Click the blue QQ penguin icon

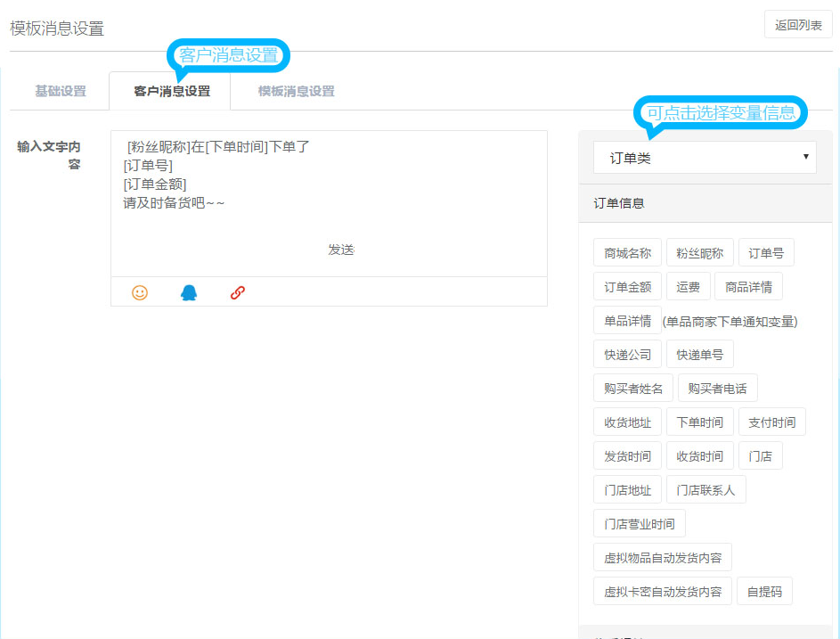point(189,292)
